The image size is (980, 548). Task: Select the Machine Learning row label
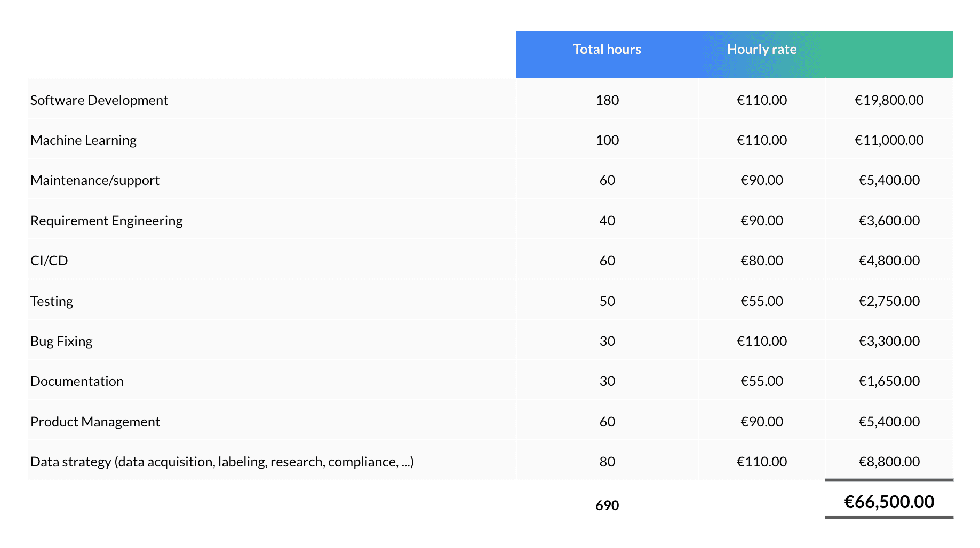[84, 140]
